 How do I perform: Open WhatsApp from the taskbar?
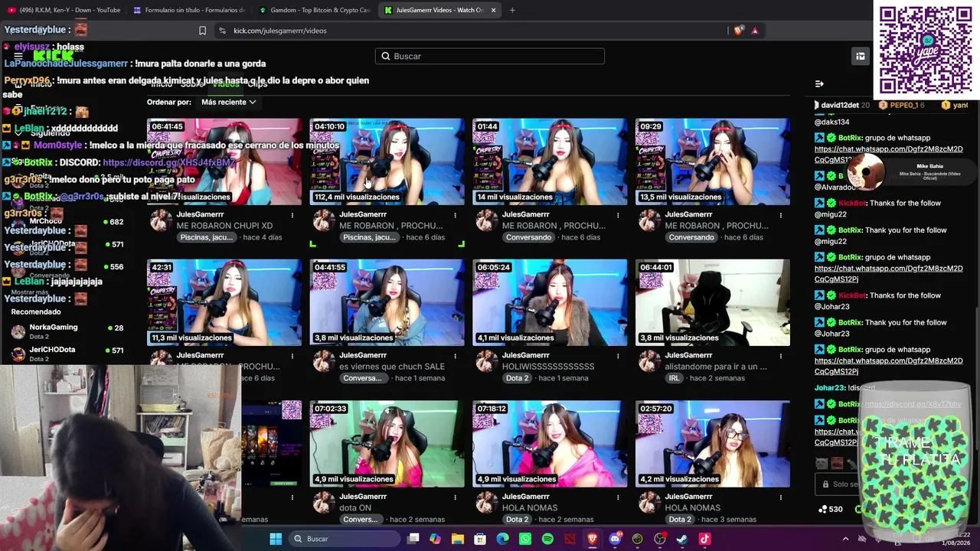(525, 539)
